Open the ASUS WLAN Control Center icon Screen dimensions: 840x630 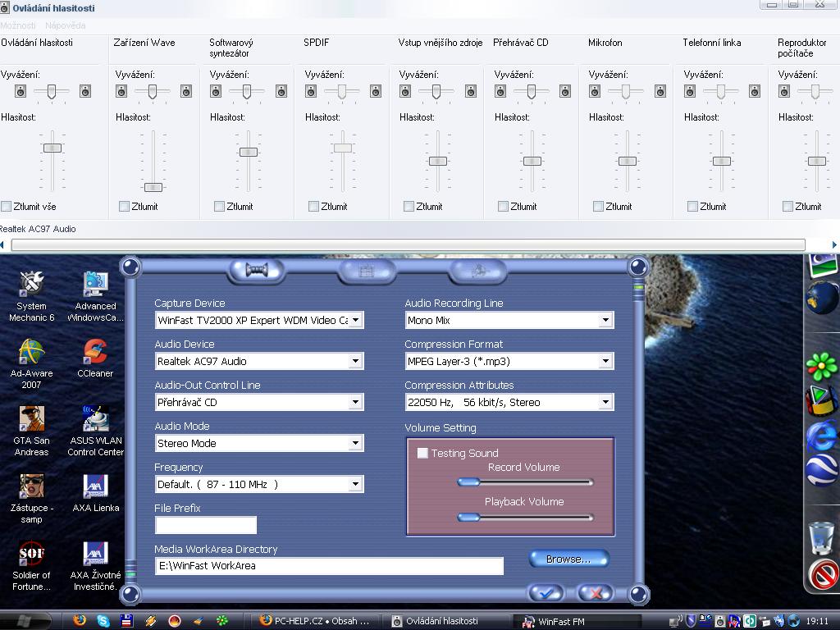pos(95,419)
